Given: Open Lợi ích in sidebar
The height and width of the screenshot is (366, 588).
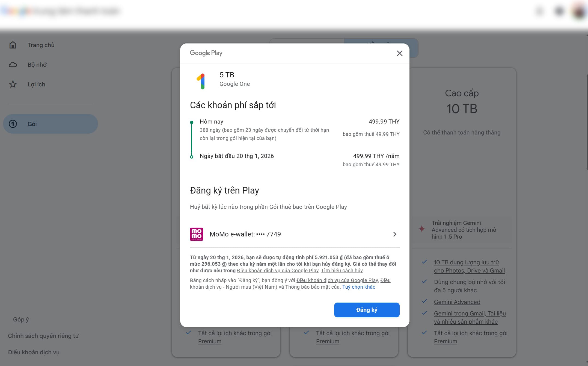Looking at the screenshot, I should coord(36,84).
